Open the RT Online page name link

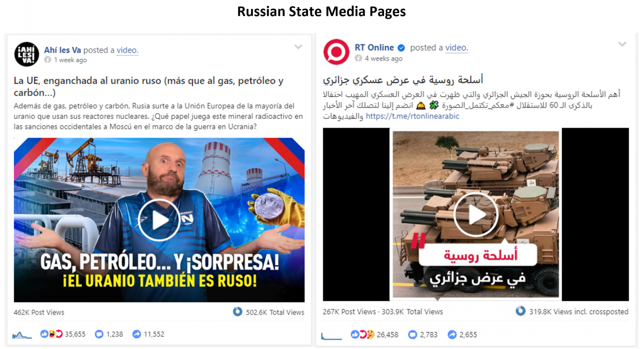(374, 47)
